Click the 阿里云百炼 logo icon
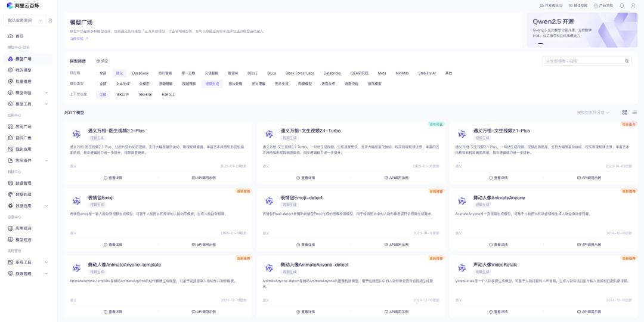The width and height of the screenshot is (644, 322). click(10, 5)
